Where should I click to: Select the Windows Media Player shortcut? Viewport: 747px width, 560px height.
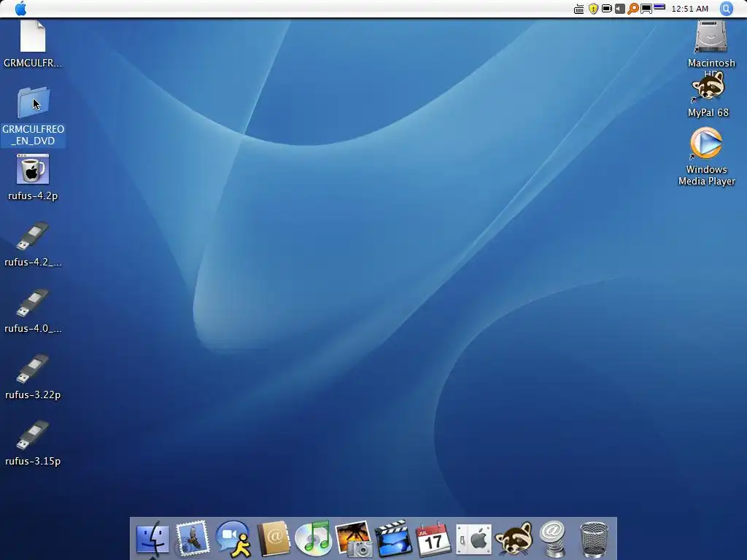(x=706, y=143)
